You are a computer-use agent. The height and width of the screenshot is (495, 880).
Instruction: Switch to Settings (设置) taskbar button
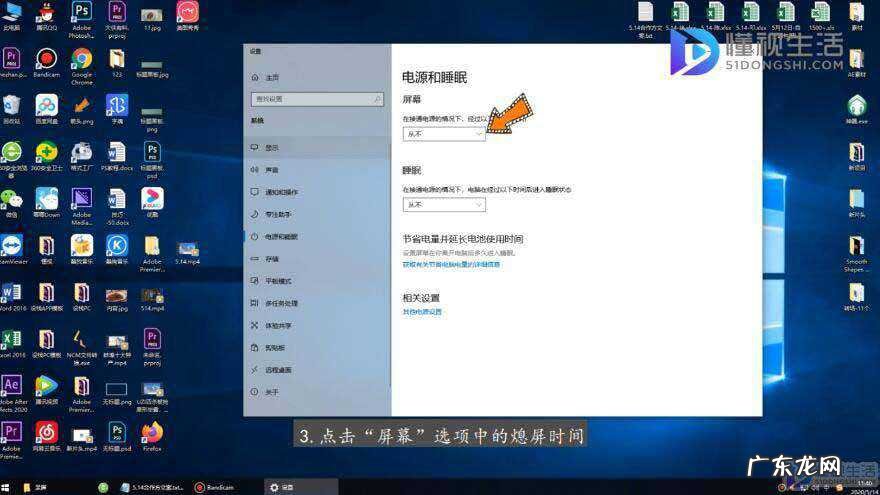click(300, 488)
